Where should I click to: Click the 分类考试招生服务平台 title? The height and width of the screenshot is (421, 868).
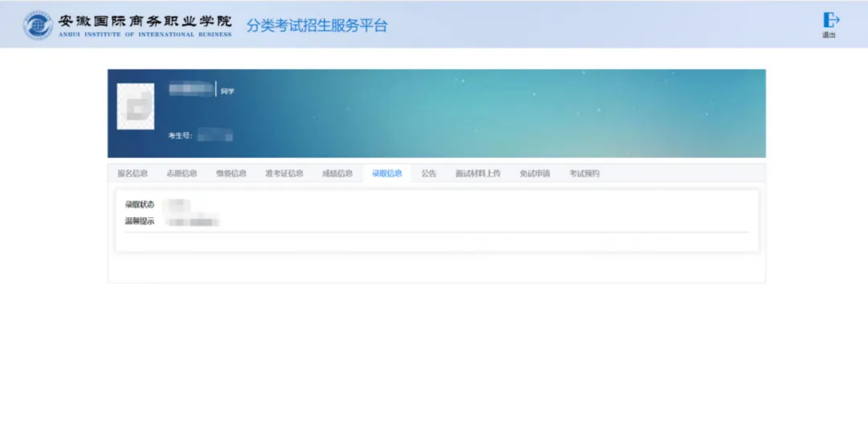[317, 25]
